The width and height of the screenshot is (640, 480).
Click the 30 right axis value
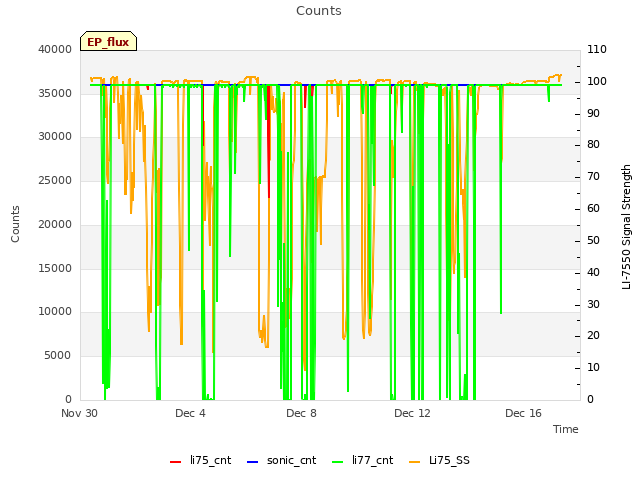pos(593,304)
